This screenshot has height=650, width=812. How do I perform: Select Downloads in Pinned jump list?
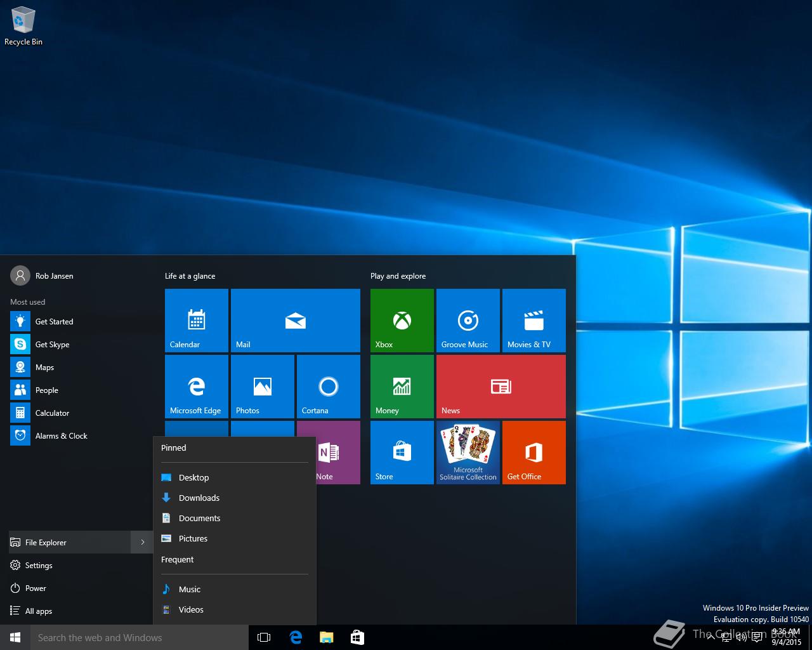235,498
